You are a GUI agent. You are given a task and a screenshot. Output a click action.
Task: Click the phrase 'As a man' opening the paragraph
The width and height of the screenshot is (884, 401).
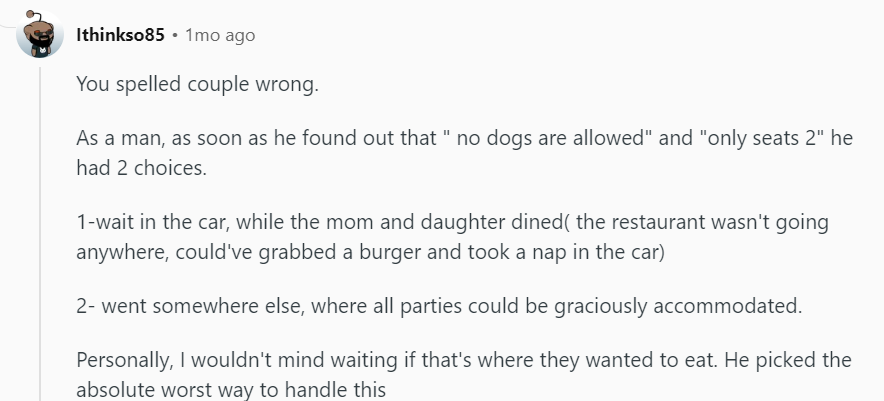point(120,138)
